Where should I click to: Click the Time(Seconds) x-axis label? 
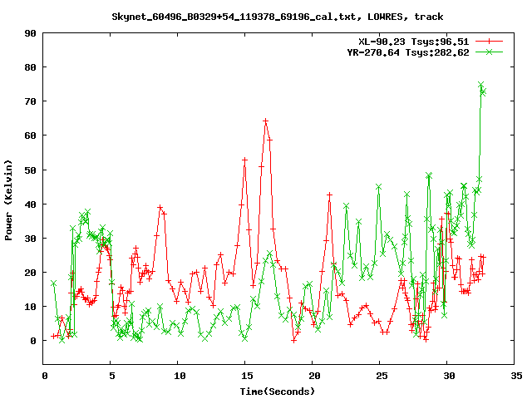277,392
